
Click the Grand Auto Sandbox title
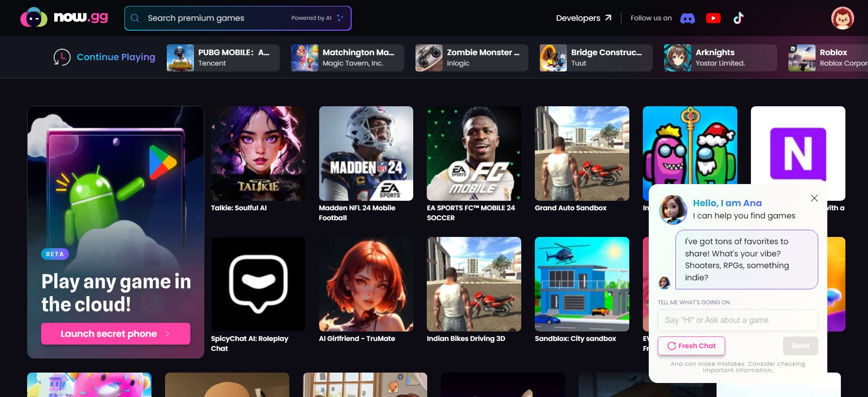571,208
